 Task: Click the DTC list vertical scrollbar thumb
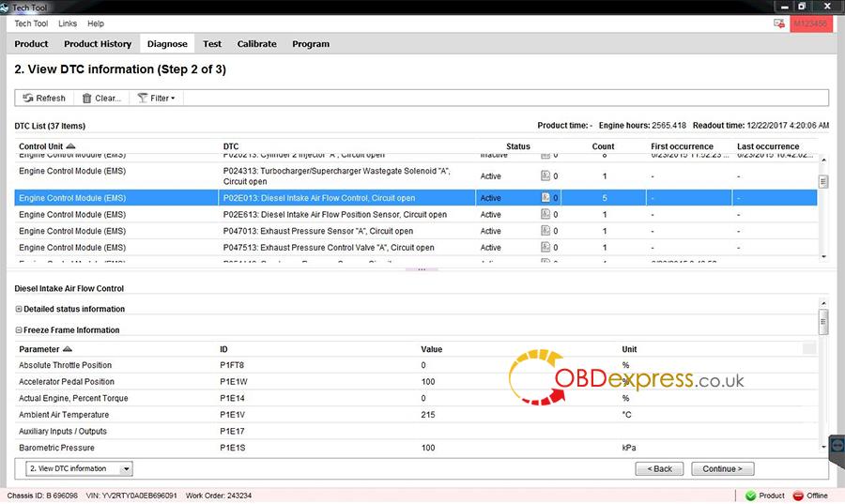823,182
